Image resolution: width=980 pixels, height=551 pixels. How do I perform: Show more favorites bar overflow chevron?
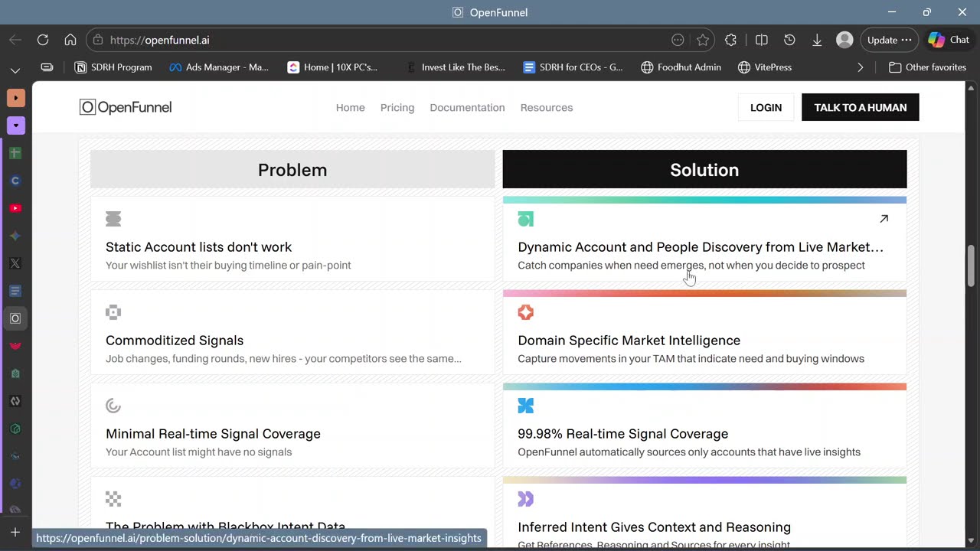point(861,67)
